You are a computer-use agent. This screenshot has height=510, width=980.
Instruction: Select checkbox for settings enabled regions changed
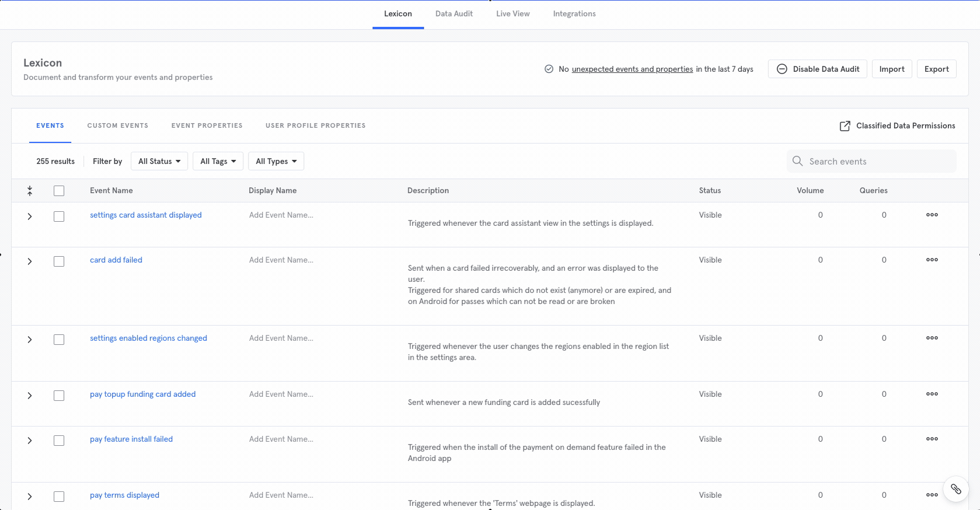(59, 340)
